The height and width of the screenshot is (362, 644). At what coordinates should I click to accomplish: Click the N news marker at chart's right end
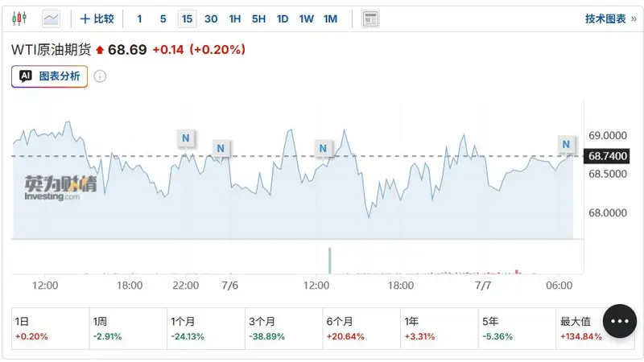566,144
